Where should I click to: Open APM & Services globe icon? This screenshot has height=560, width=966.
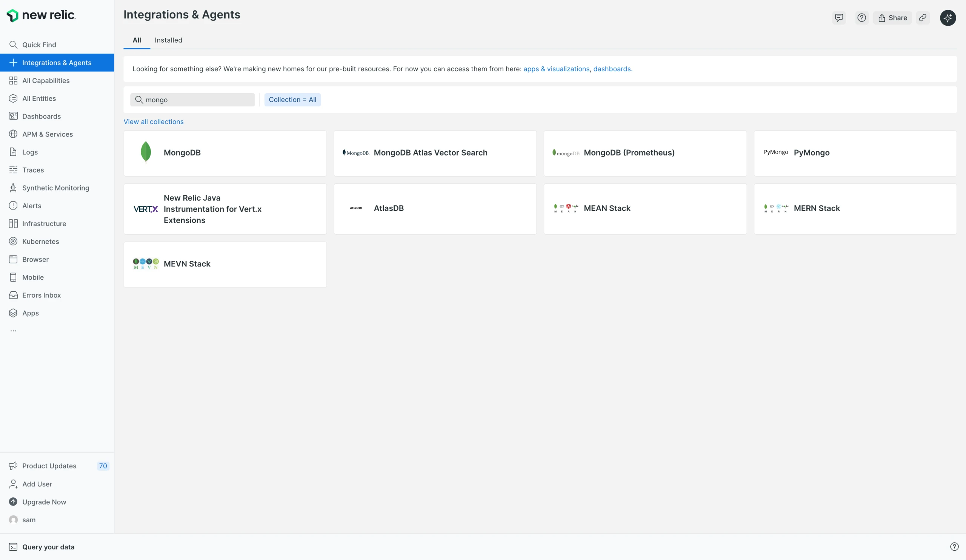pos(13,134)
